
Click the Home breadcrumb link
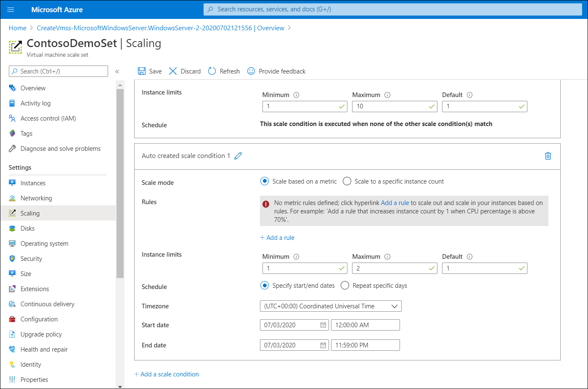pyautogui.click(x=18, y=28)
